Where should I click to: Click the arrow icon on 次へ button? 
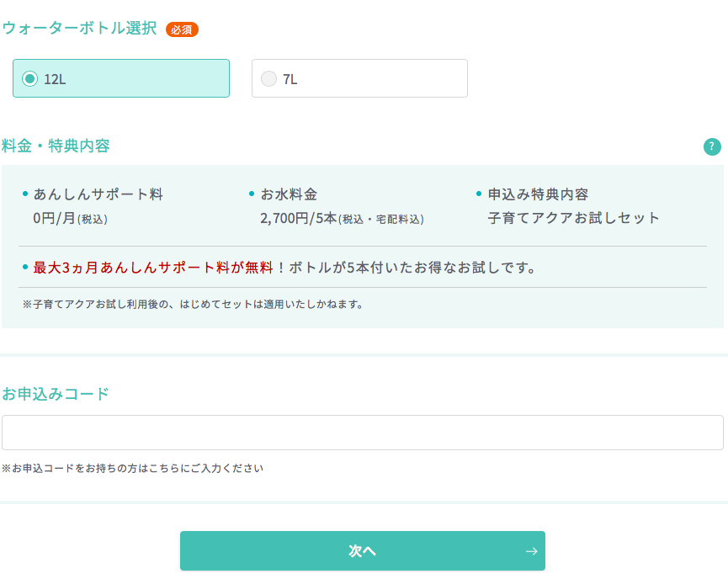531,551
